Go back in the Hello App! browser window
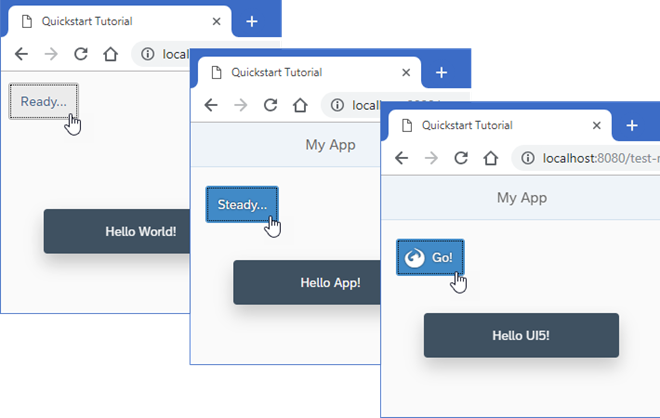 (x=211, y=105)
